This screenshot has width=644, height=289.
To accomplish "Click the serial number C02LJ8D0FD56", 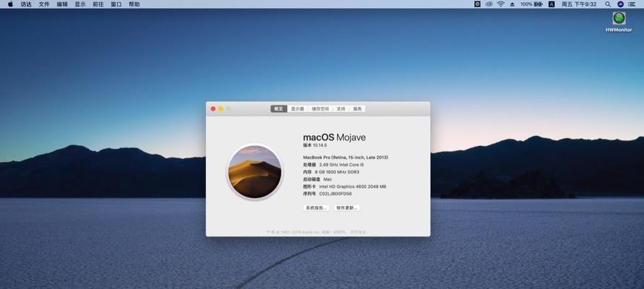I will pyautogui.click(x=335, y=194).
